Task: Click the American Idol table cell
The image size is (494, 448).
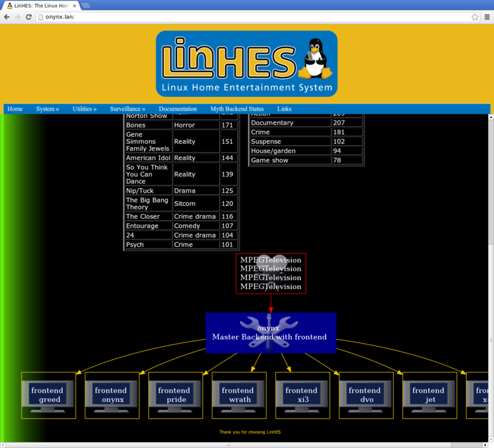Action: 148,158
